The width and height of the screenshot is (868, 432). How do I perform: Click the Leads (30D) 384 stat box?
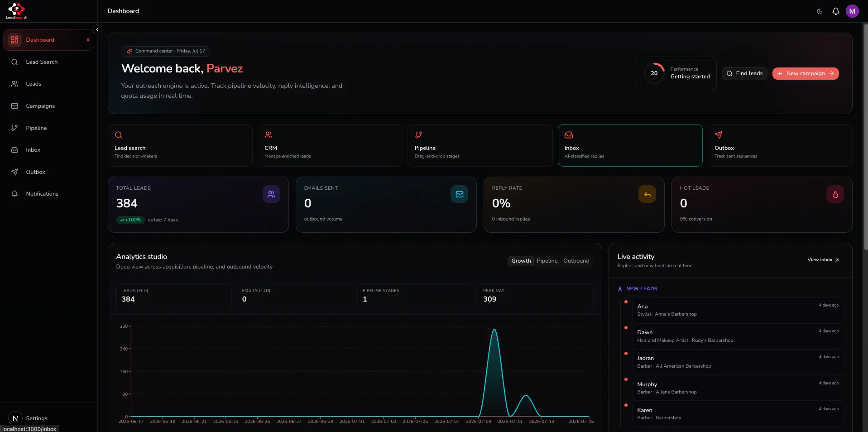tap(174, 297)
